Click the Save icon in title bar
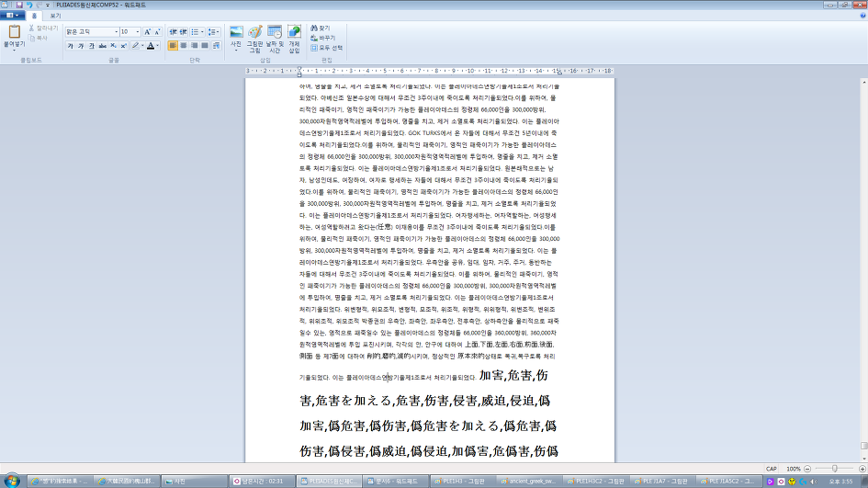 [19, 5]
